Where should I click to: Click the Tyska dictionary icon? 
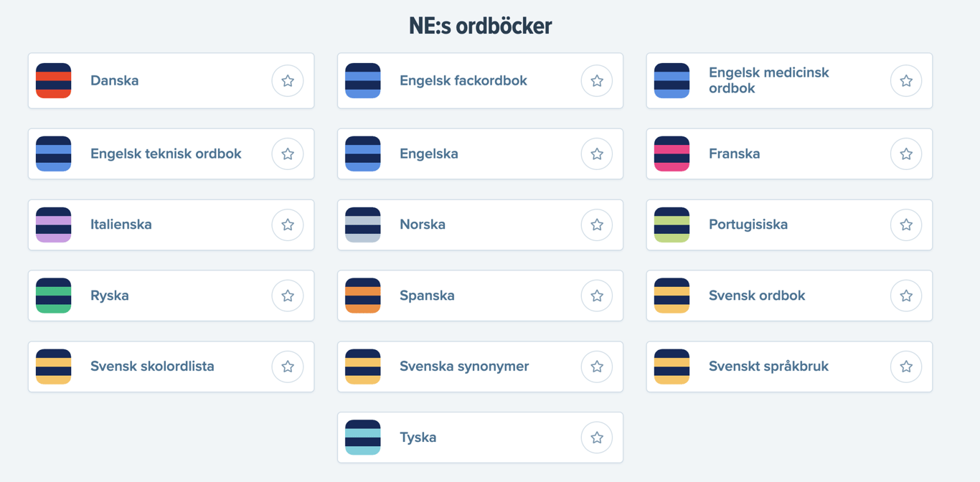pyautogui.click(x=362, y=437)
